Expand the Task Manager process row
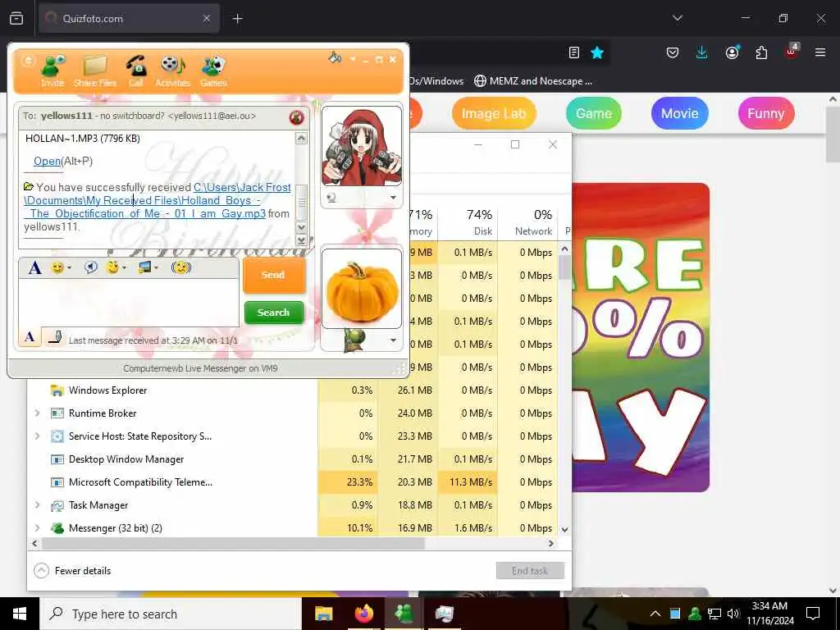The width and height of the screenshot is (840, 630). pyautogui.click(x=37, y=505)
